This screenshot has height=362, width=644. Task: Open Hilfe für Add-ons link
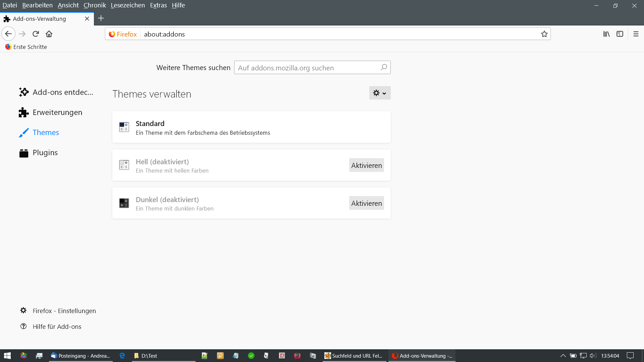[57, 326]
